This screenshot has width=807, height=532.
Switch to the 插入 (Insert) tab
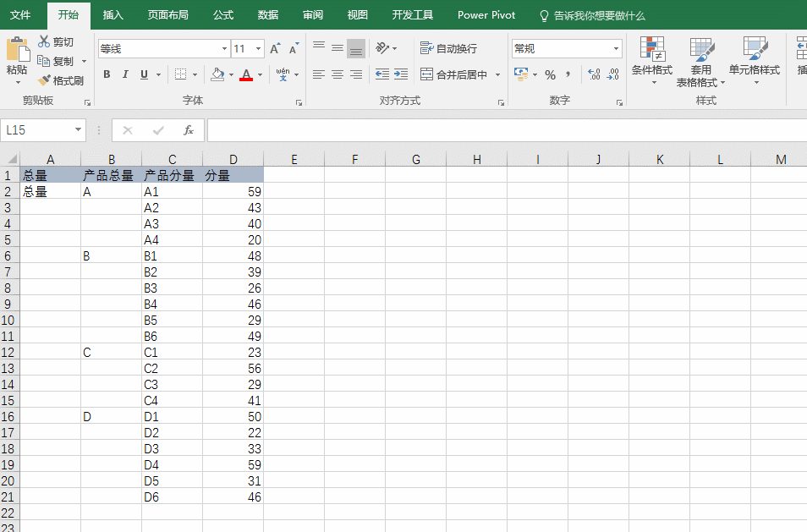pyautogui.click(x=113, y=15)
